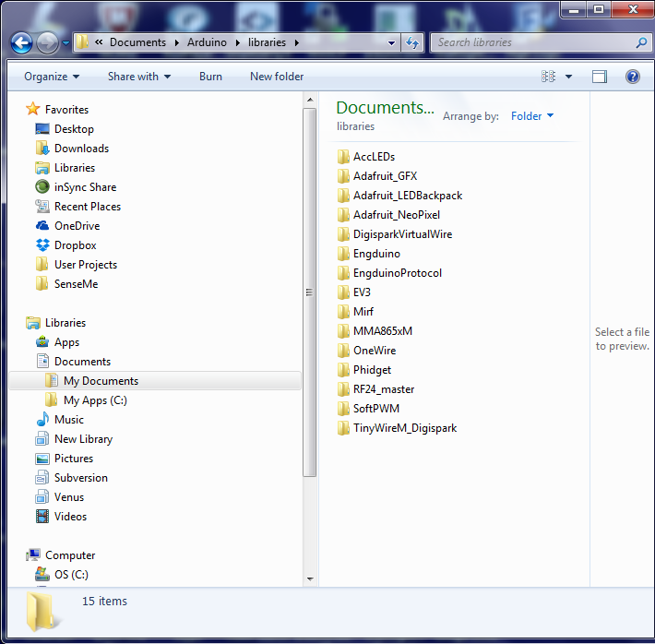Click the Videos film strip icon
The image size is (655, 644).
(42, 517)
